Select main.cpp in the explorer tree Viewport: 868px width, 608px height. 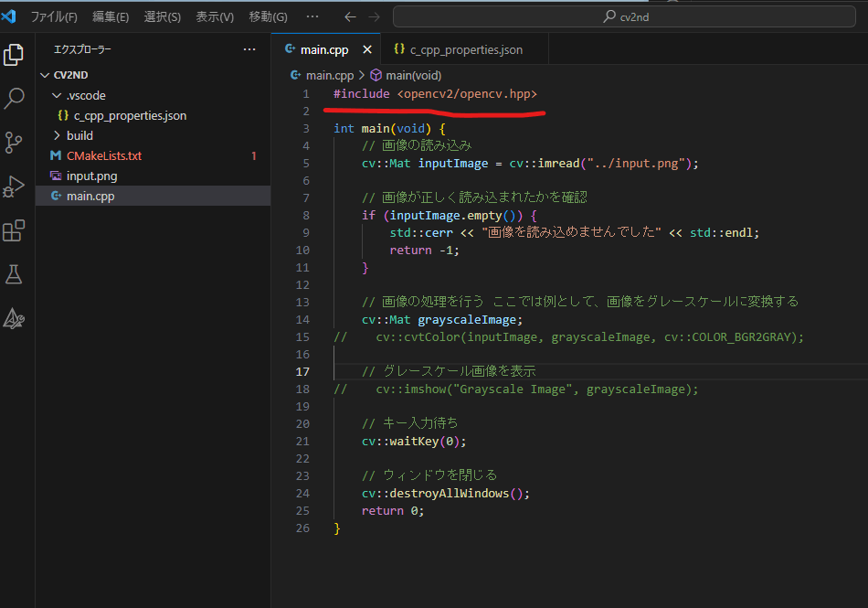(x=153, y=196)
